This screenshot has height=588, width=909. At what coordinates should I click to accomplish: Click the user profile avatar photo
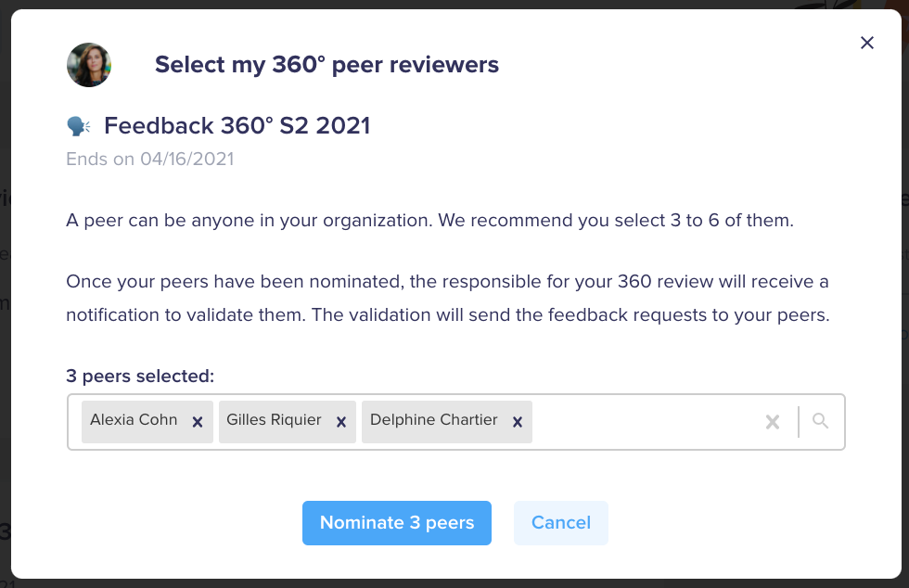[x=89, y=65]
